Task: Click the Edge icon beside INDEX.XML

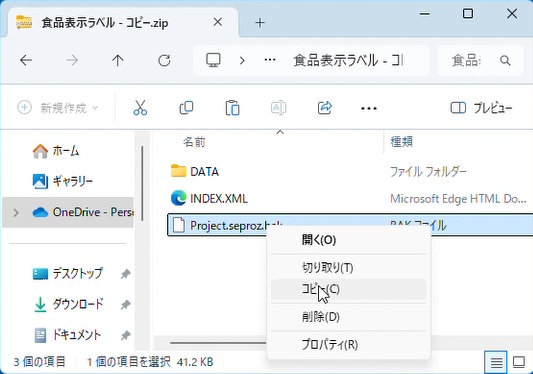Action: coord(178,198)
